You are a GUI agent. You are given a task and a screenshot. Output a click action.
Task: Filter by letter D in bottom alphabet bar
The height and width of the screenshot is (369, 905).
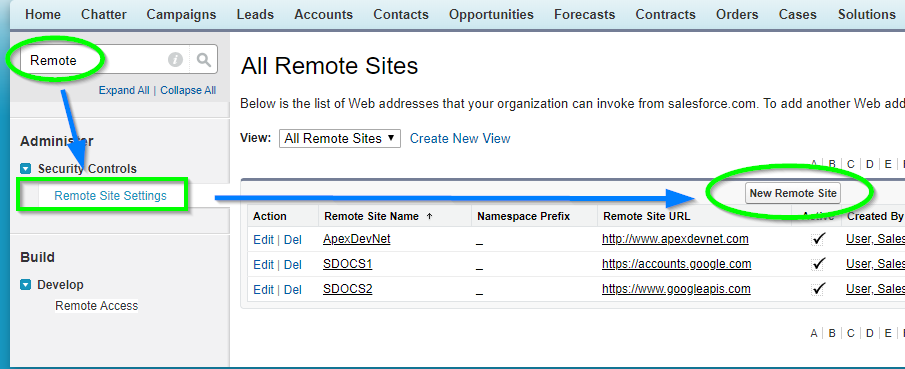click(x=870, y=333)
